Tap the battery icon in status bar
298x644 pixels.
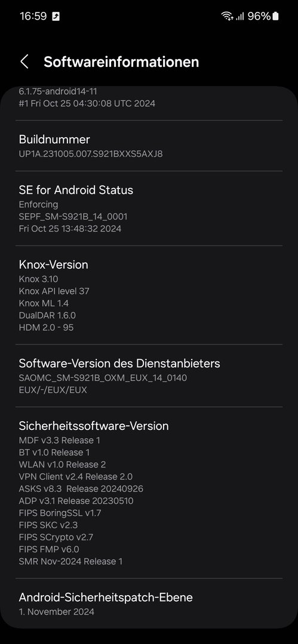pyautogui.click(x=275, y=16)
